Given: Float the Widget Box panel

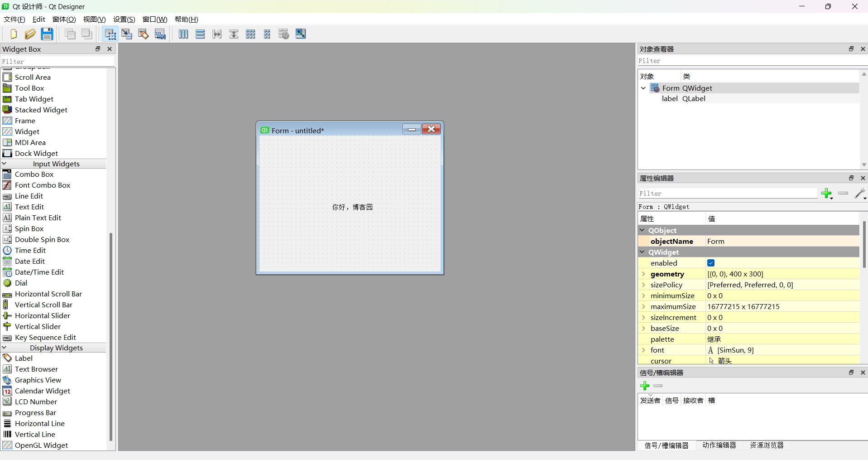Looking at the screenshot, I should (x=98, y=49).
